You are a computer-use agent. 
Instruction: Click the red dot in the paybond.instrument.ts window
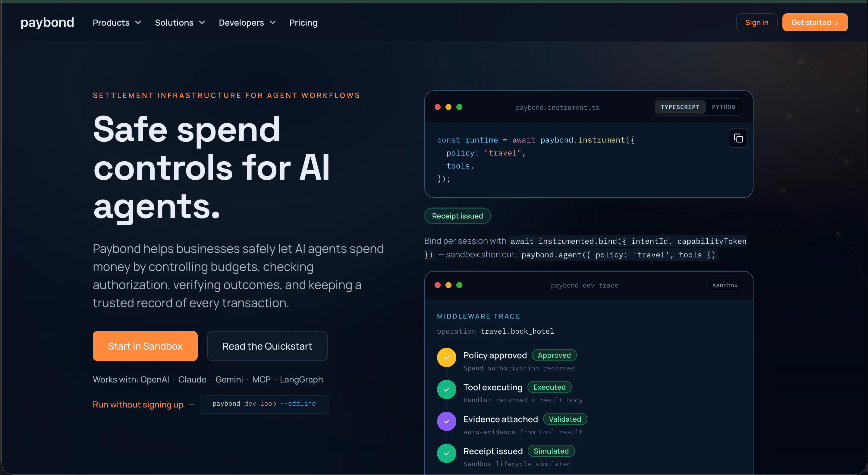tap(438, 107)
